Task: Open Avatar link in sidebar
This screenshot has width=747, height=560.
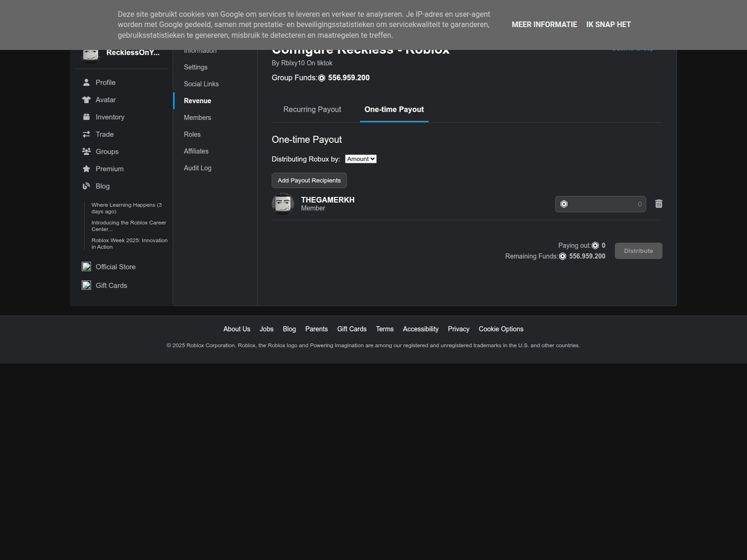Action: (106, 100)
